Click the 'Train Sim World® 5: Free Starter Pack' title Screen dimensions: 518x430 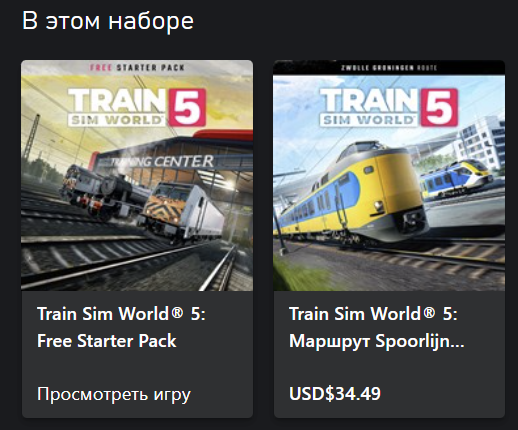tap(121, 327)
